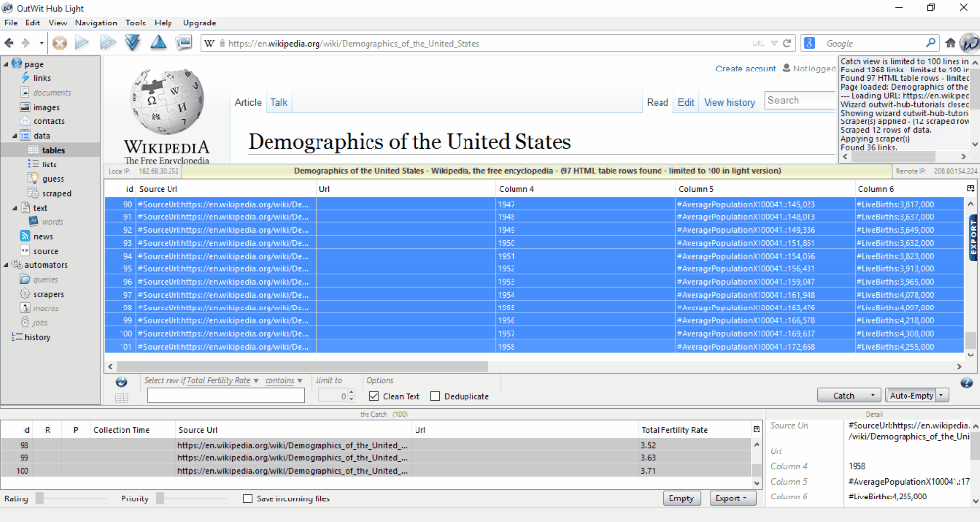Image resolution: width=980 pixels, height=522 pixels.
Task: Click the Export button in catch panel
Action: click(x=731, y=498)
